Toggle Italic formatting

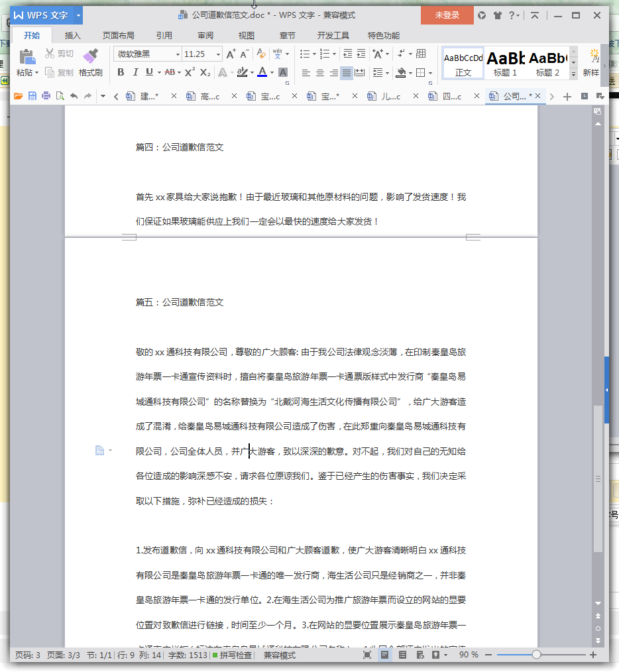coord(135,72)
